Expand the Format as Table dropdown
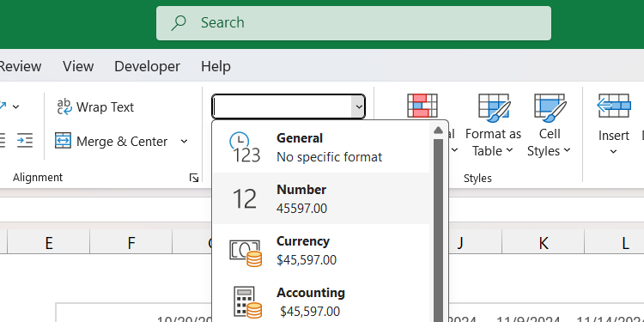Image resolution: width=644 pixels, height=322 pixels. (509, 151)
